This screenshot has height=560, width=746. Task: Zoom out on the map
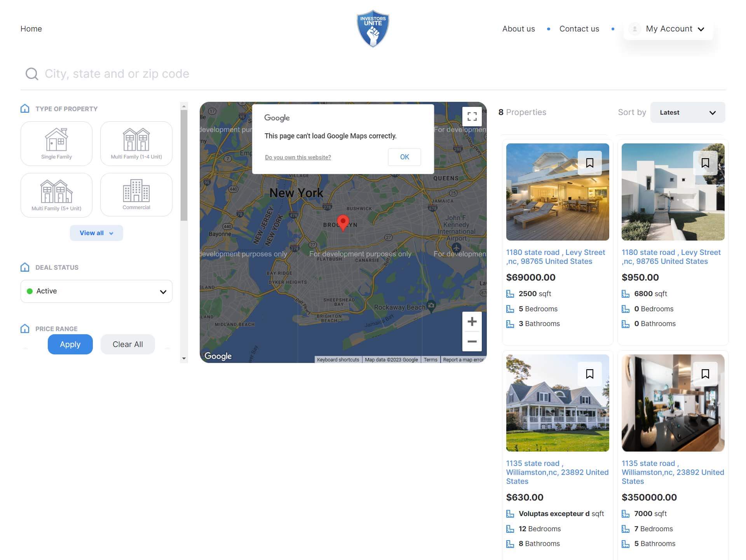click(472, 342)
